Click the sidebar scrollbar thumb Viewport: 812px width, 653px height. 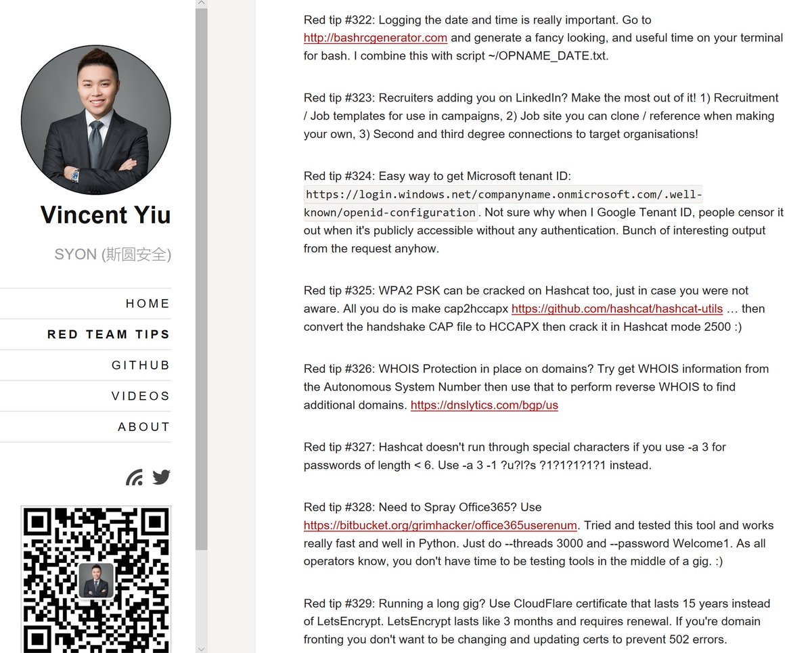pyautogui.click(x=201, y=279)
